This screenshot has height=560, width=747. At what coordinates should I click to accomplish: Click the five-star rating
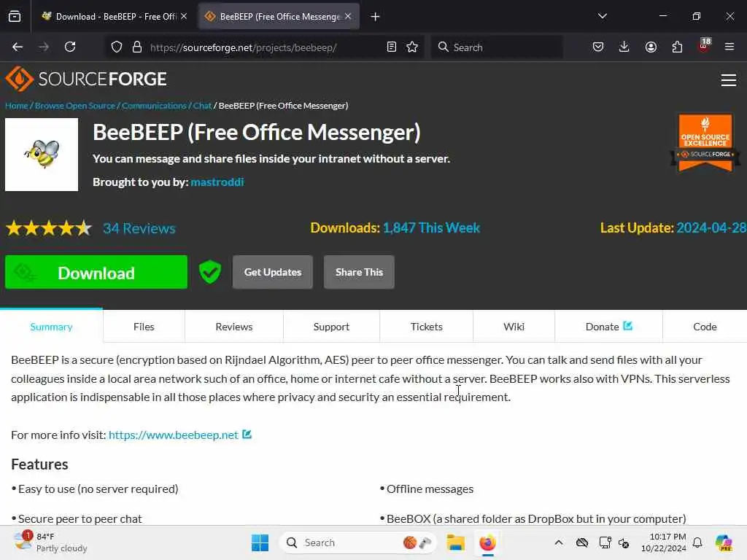click(49, 228)
